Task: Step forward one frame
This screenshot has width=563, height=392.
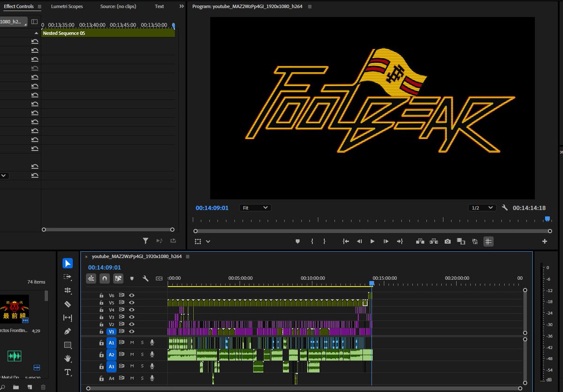Action: [386, 241]
